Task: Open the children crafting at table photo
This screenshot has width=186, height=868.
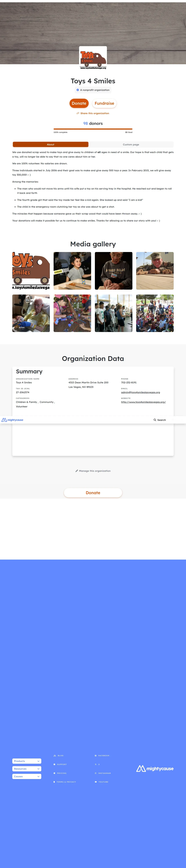Action: (72, 313)
